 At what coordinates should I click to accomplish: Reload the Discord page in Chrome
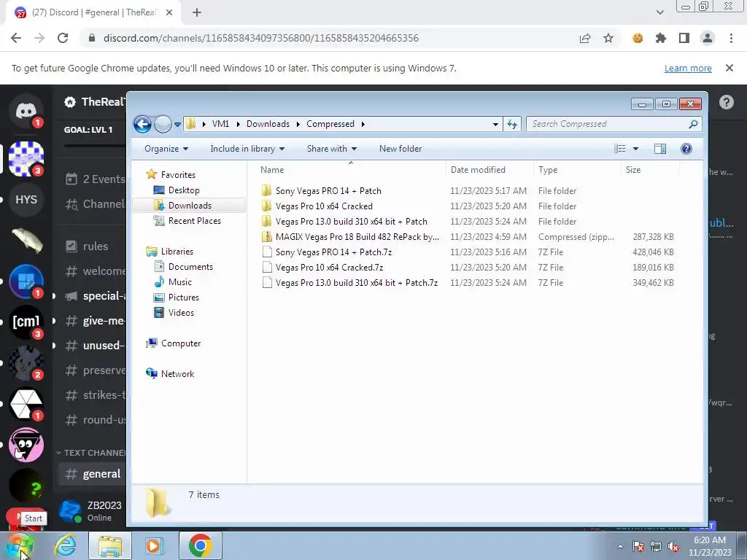[63, 38]
